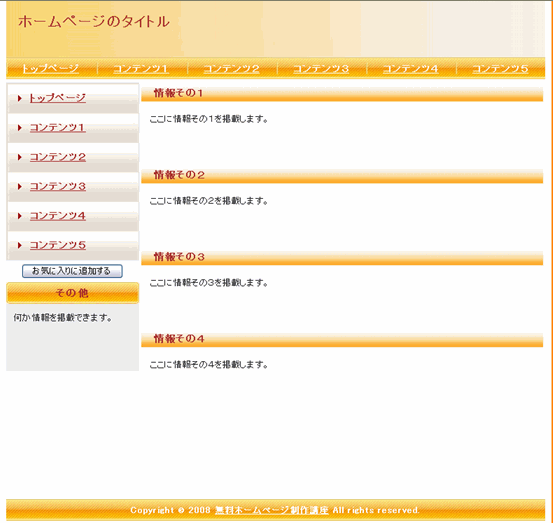Click the お気に入りに追加する button

[x=72, y=271]
